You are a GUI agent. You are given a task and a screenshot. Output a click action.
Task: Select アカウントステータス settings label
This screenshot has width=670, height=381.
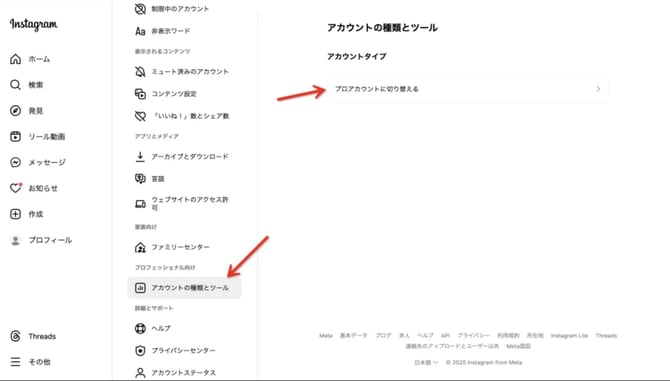(x=184, y=373)
